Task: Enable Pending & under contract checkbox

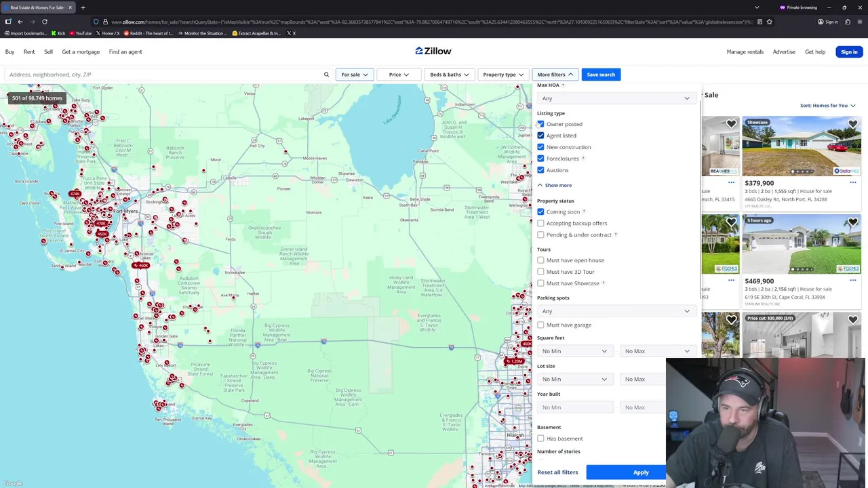Action: pyautogui.click(x=540, y=235)
